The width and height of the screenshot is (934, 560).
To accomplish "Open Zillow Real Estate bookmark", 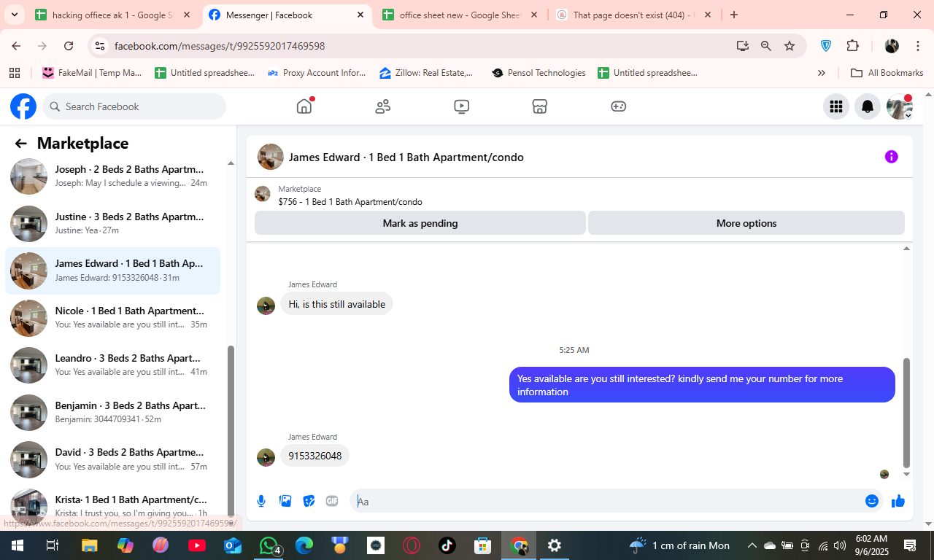I will (x=427, y=73).
